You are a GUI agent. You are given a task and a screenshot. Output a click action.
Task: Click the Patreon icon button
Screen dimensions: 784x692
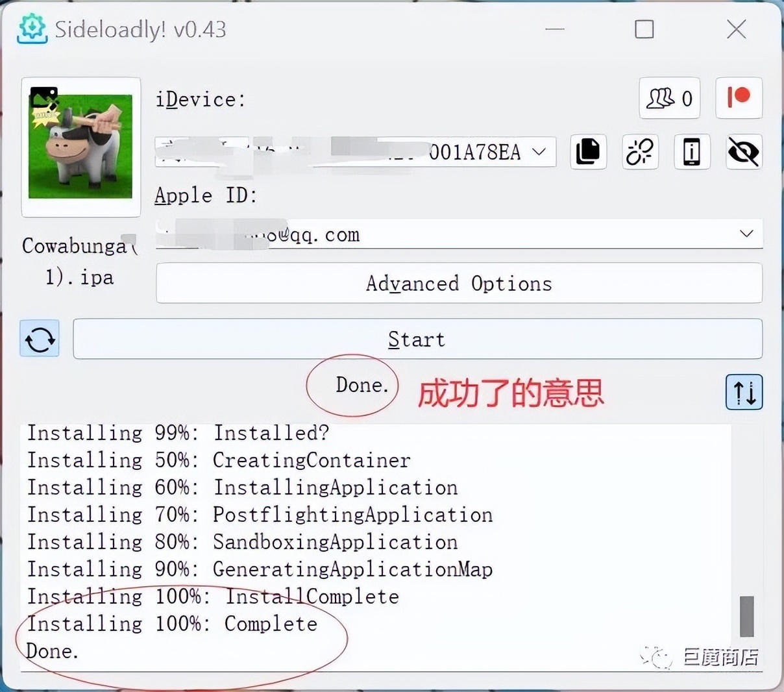click(739, 98)
